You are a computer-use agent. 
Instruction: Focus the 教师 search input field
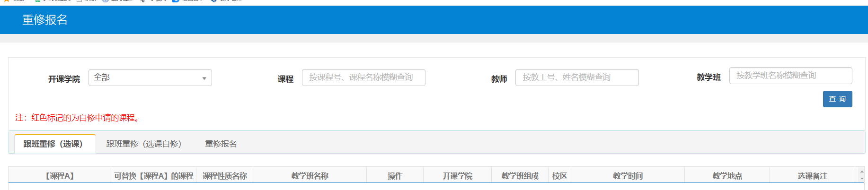coord(576,78)
